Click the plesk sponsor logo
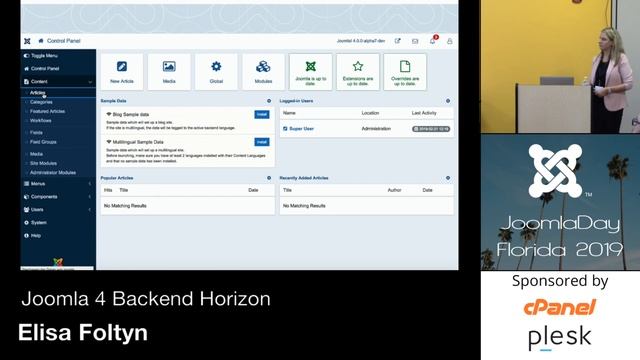 point(560,339)
